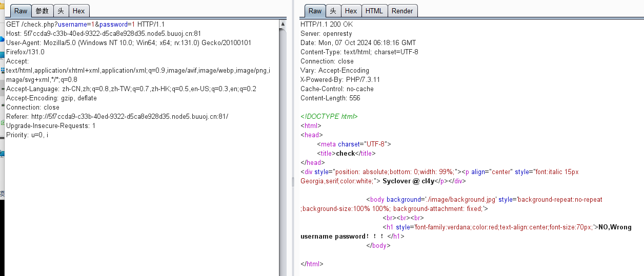This screenshot has width=644, height=276.
Task: Click the request pane vertical scrollbar track
Action: tap(283, 154)
